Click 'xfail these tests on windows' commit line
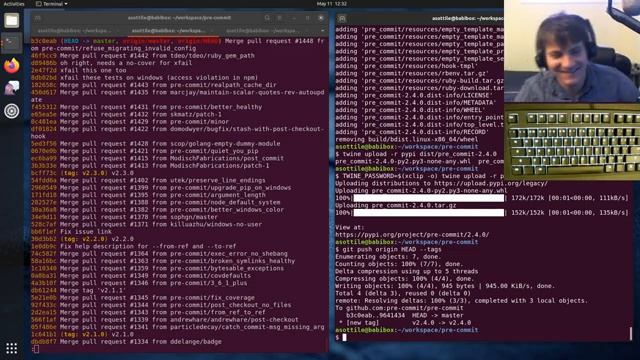Screen dimensions: 640x360 tap(144, 78)
